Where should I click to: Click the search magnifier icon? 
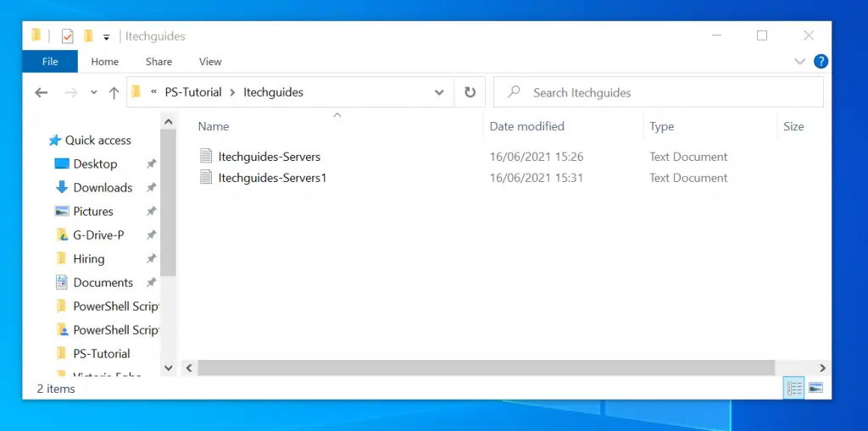coord(514,91)
